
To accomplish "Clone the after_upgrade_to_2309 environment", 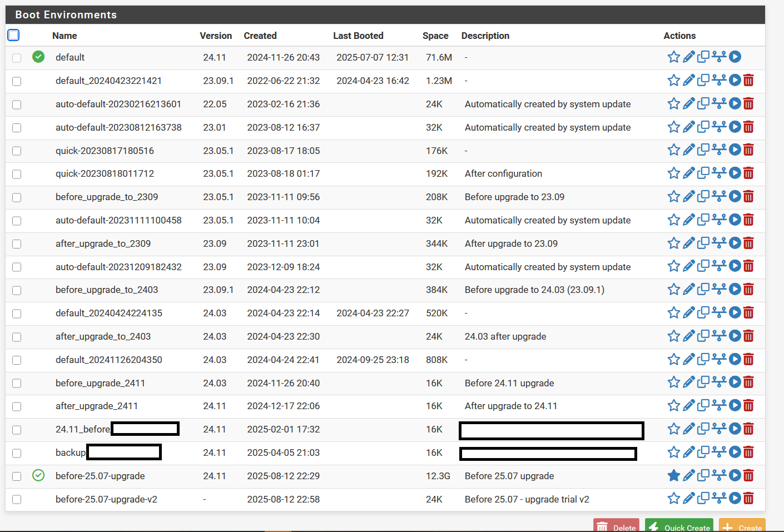I will click(x=703, y=243).
